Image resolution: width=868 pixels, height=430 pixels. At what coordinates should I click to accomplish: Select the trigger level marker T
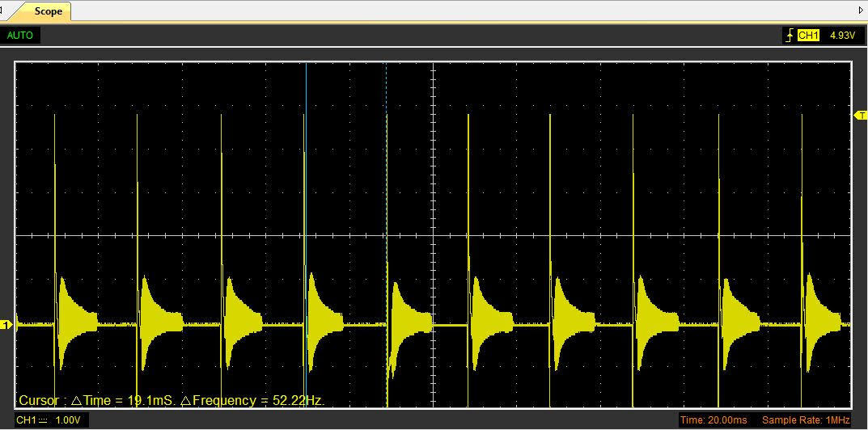point(862,116)
